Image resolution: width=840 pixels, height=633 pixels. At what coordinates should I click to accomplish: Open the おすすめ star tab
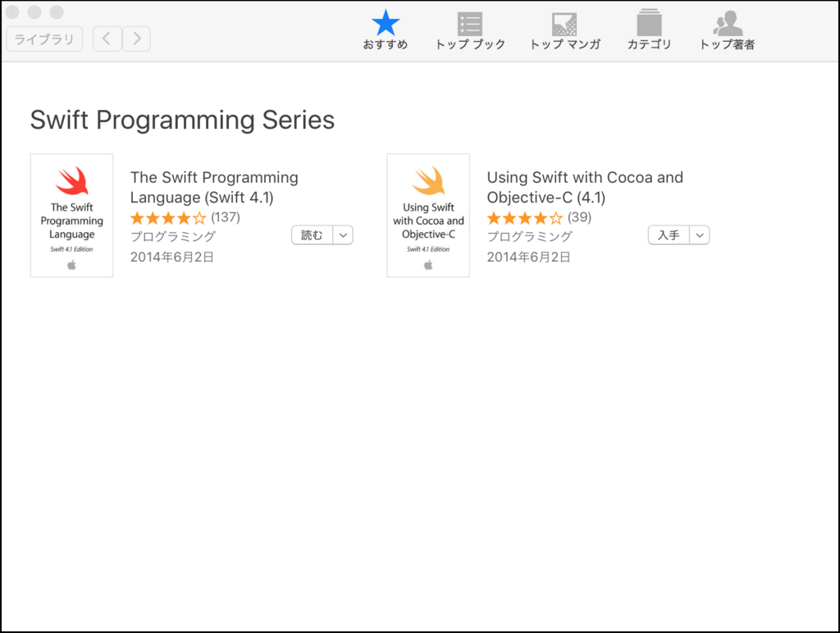386,30
